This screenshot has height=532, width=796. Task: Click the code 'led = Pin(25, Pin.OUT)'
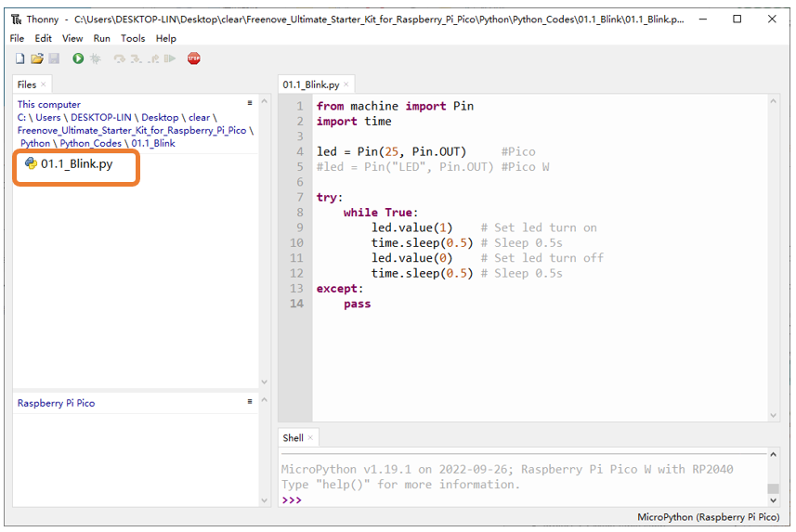(x=391, y=151)
